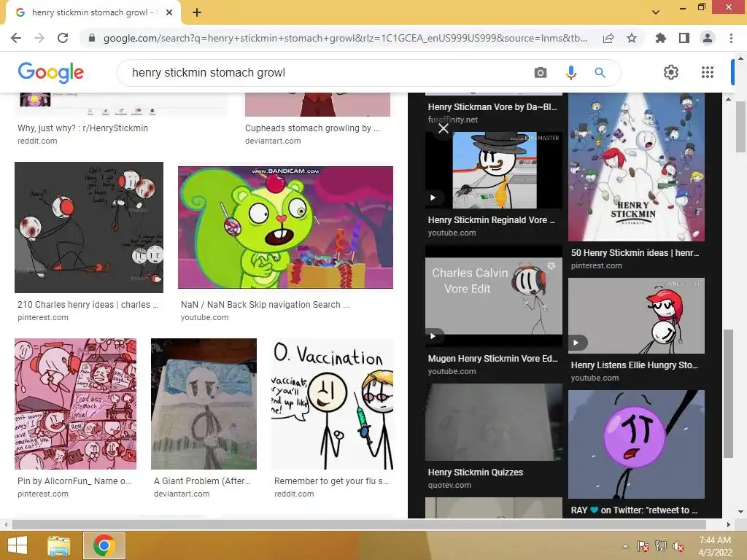Click RAY on Twitter caption
747x560 pixels.
[x=634, y=510]
